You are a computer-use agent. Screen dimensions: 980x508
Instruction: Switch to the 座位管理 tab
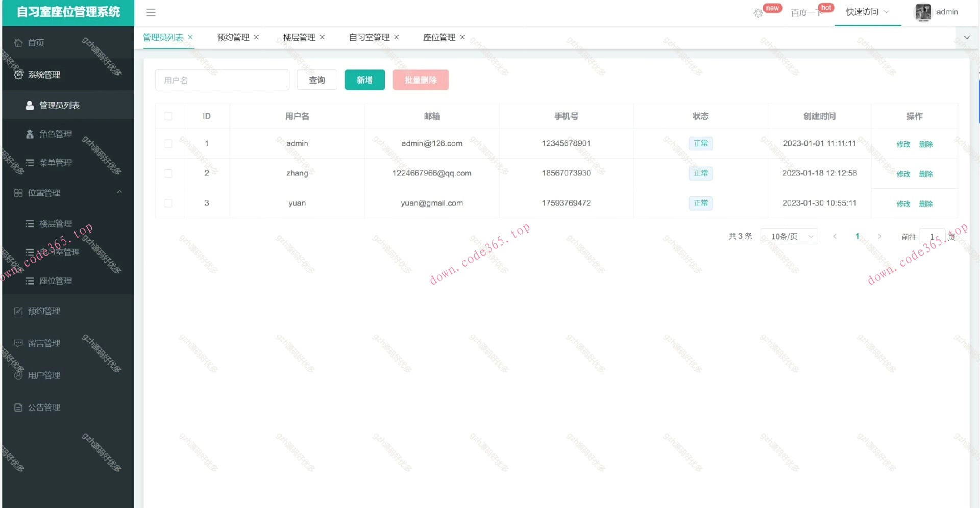pos(439,37)
